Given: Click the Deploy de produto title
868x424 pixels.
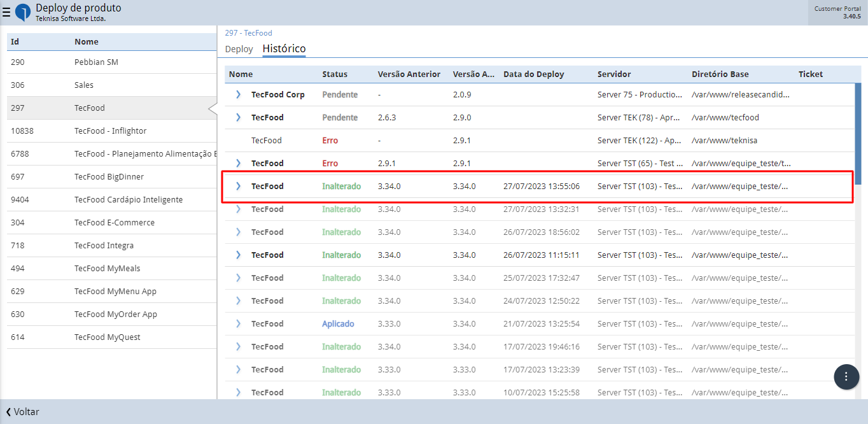Looking at the screenshot, I should [x=78, y=8].
